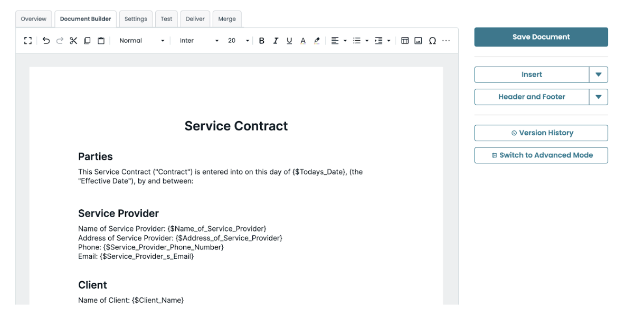This screenshot has width=644, height=334.
Task: Open the special character picker
Action: (431, 40)
